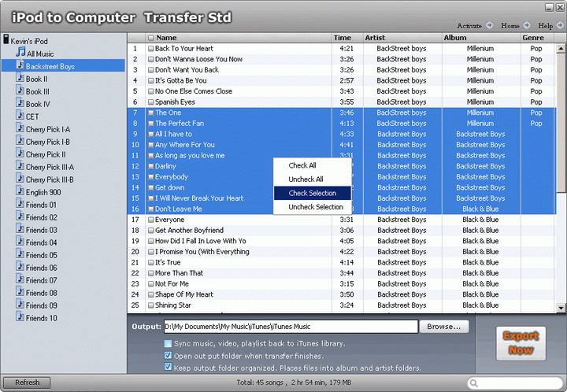The image size is (567, 392).
Task: Choose Uncheck All from context menu
Action: click(313, 179)
